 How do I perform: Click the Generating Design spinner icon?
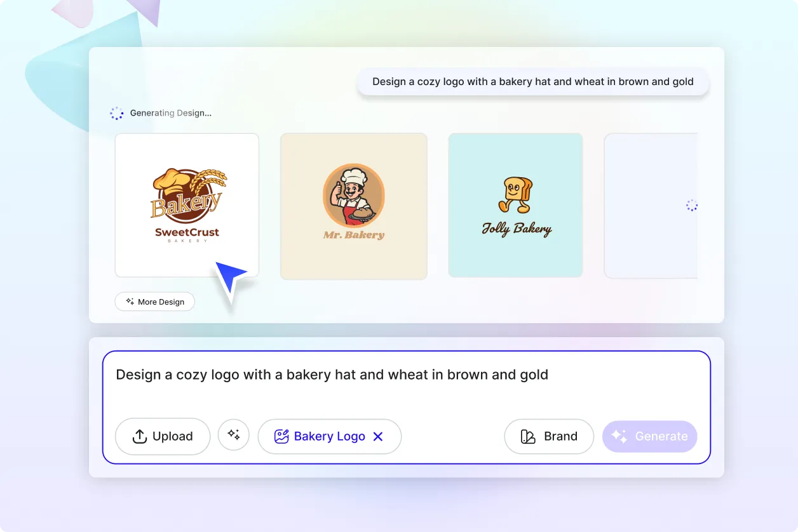117,113
